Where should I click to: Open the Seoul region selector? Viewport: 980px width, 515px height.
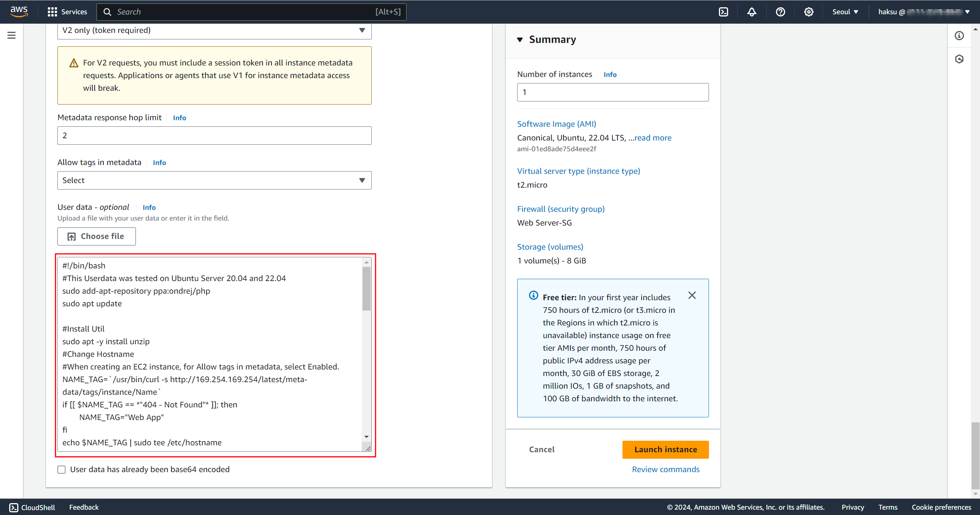(845, 12)
